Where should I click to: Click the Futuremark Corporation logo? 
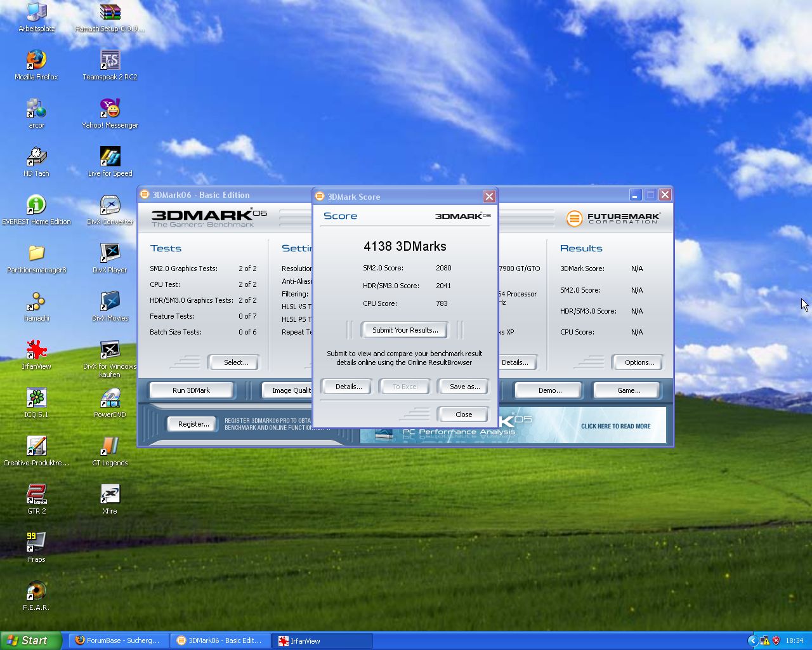[x=613, y=218]
